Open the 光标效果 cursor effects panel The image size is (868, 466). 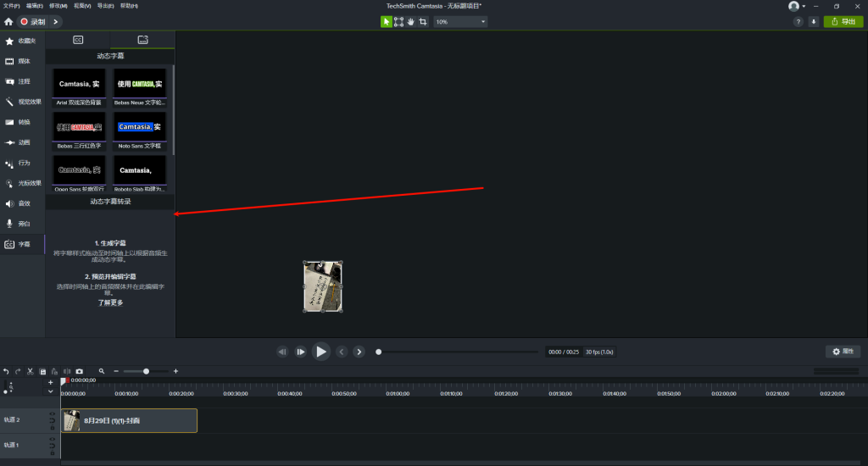click(x=23, y=183)
